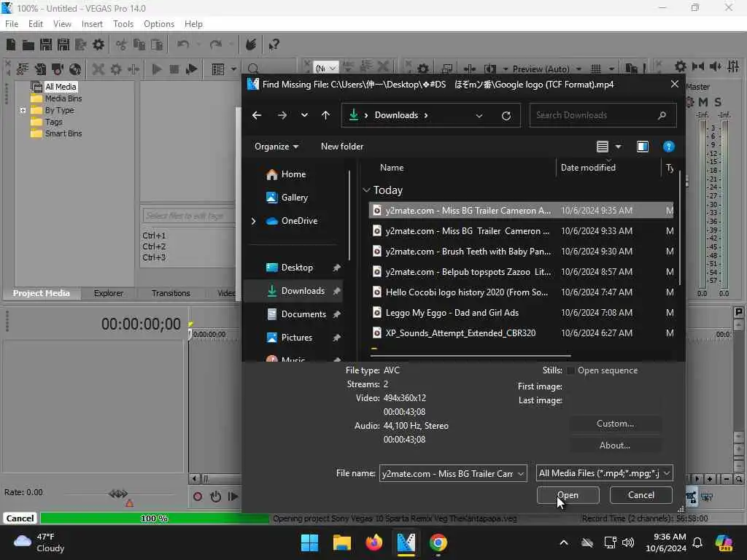
Task: Click the About... button
Action: pos(615,446)
